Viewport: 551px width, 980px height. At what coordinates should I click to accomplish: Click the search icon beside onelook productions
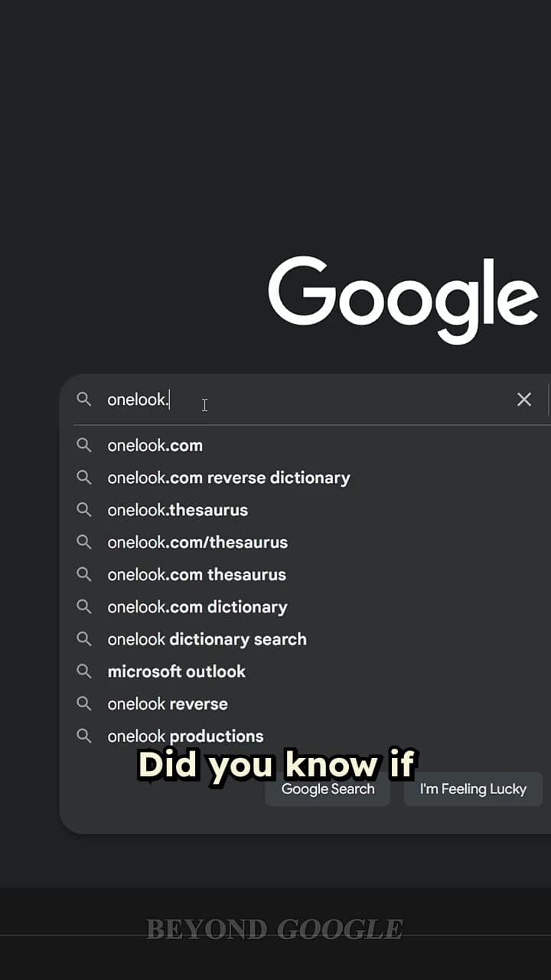pos(84,736)
